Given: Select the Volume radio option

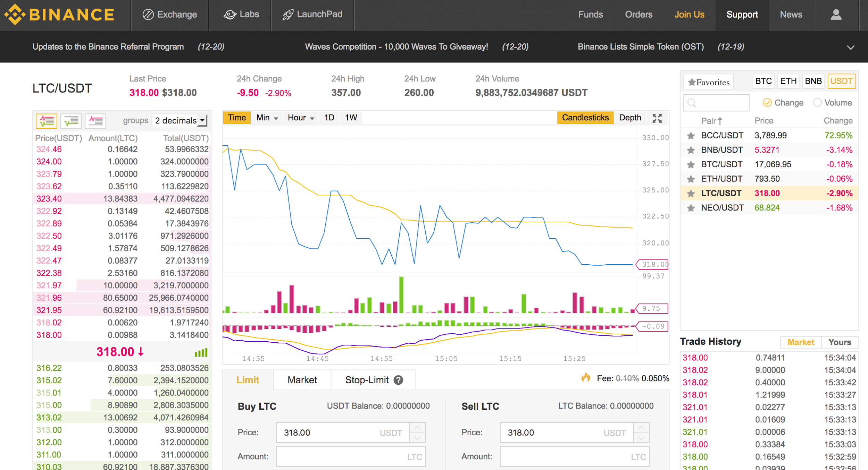Looking at the screenshot, I should click(817, 103).
